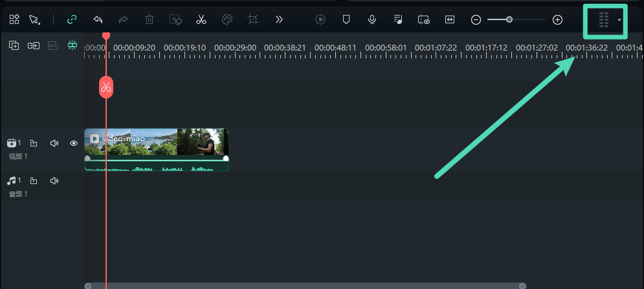The width and height of the screenshot is (644, 289).
Task: Zoom in timeline with plus button
Action: (557, 20)
